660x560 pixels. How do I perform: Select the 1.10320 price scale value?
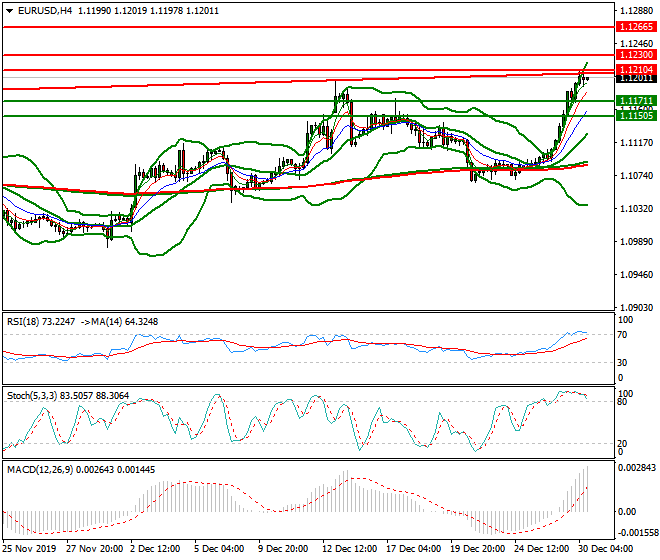[636, 209]
